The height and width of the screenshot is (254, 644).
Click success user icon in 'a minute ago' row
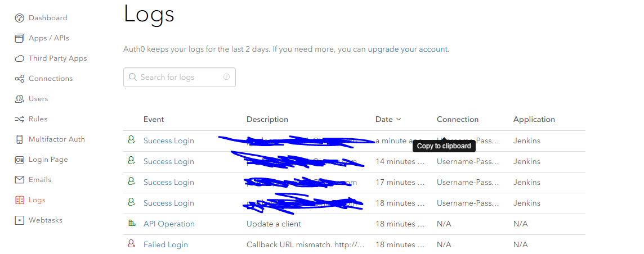point(131,140)
